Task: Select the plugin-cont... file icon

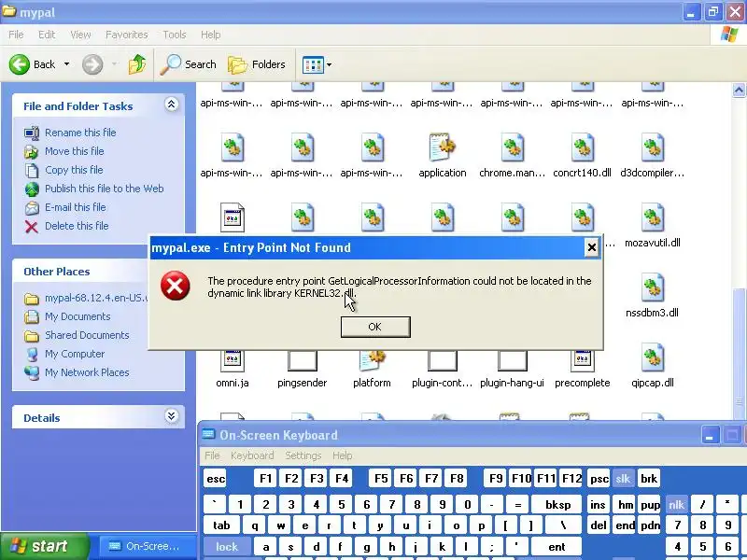Action: (x=442, y=361)
